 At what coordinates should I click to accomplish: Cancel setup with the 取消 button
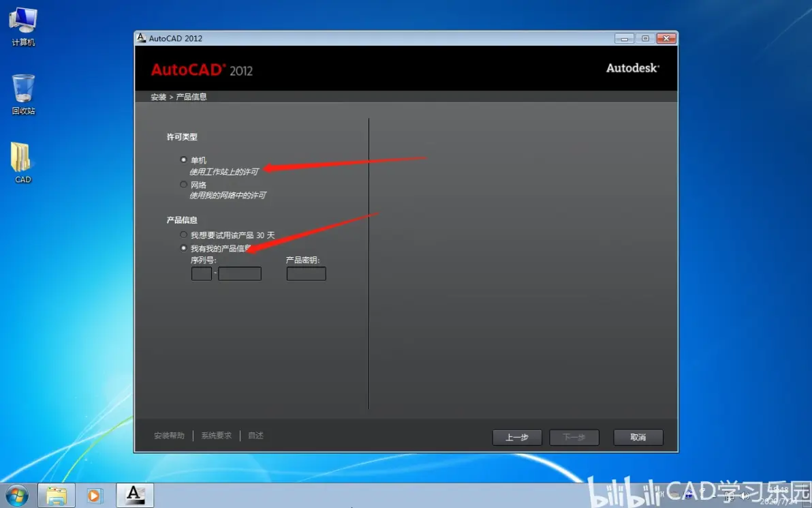638,438
